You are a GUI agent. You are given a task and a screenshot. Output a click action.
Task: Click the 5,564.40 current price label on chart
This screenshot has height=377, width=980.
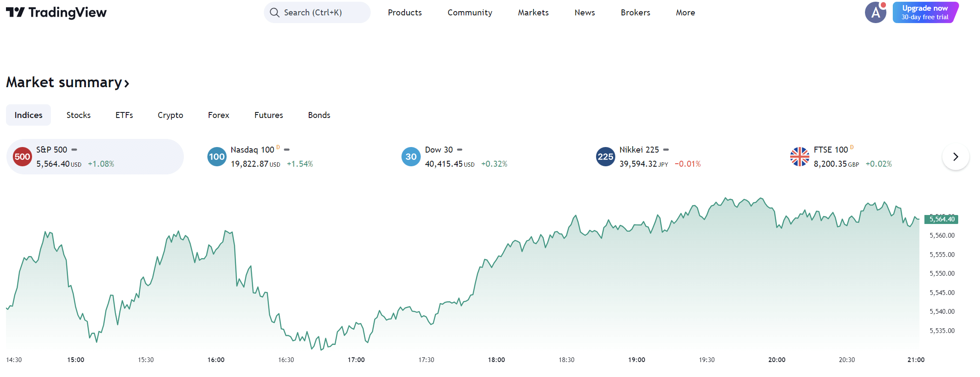[x=941, y=219]
